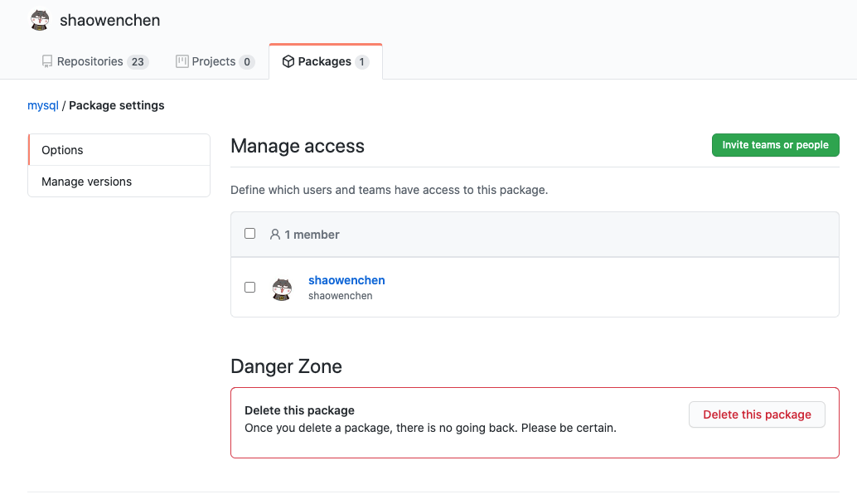The image size is (857, 504).
Task: Click the Repositories count badge showing 23
Action: click(x=138, y=62)
